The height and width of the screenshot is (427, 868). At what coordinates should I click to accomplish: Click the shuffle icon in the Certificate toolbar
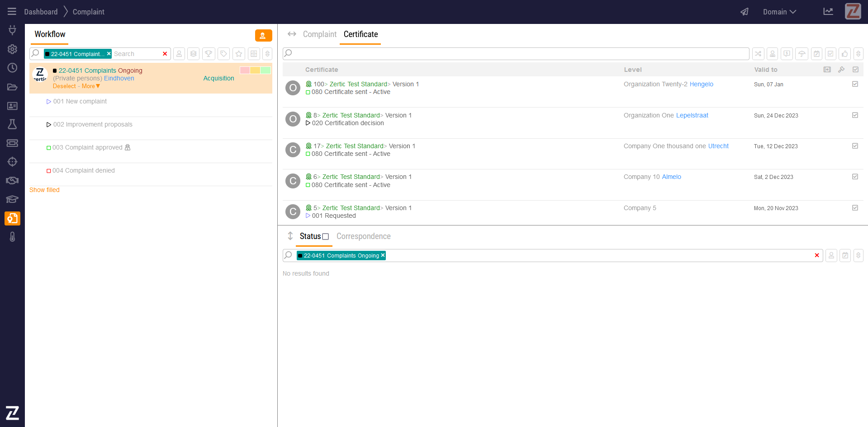click(758, 54)
